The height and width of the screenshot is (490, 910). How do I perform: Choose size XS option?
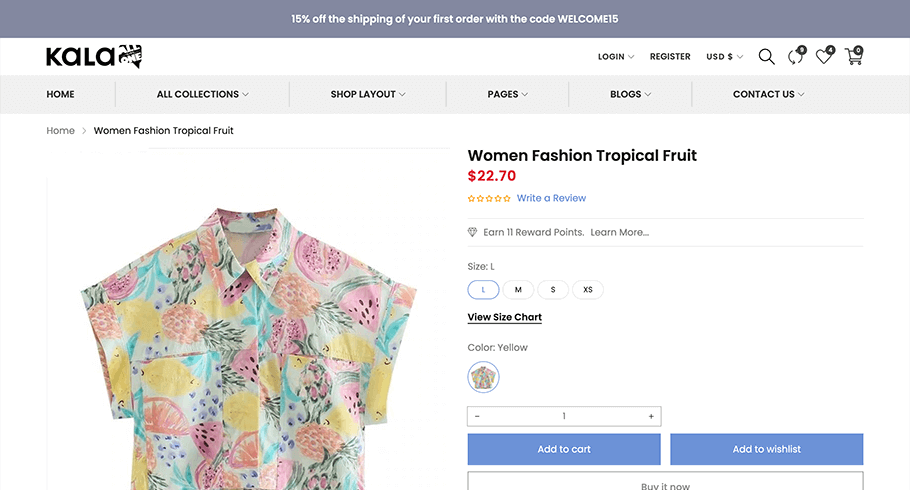tap(588, 290)
